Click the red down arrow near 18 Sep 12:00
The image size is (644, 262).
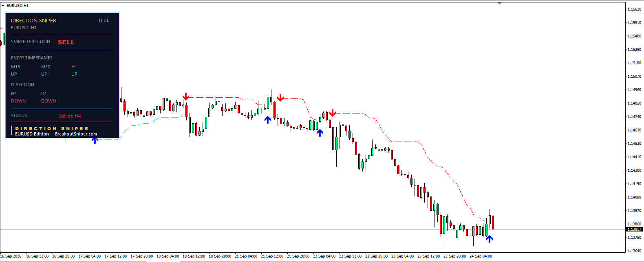[186, 96]
